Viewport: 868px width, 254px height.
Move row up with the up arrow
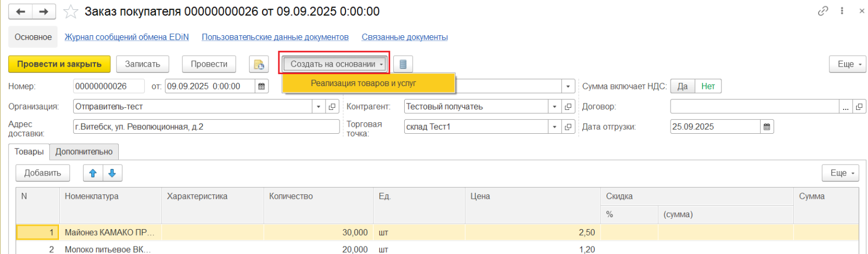point(93,173)
